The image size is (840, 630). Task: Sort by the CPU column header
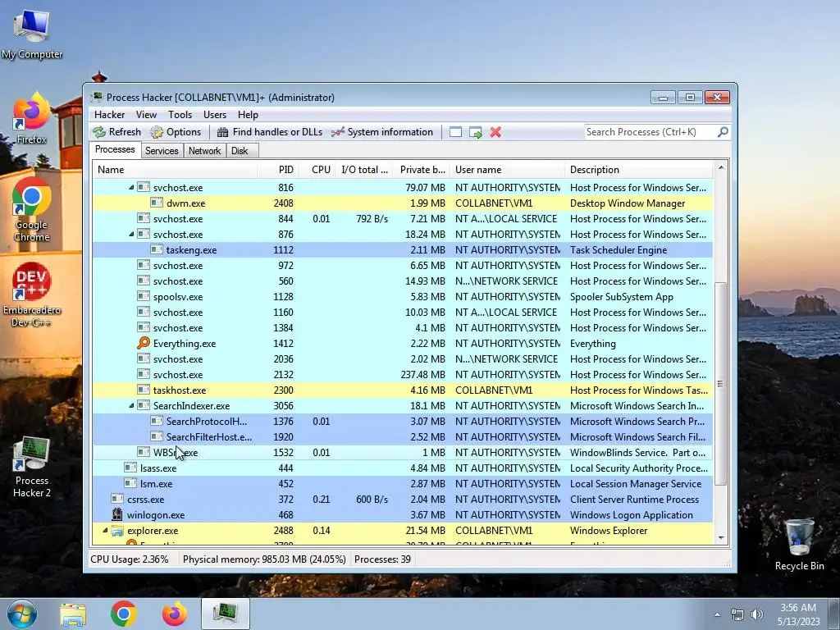point(317,170)
